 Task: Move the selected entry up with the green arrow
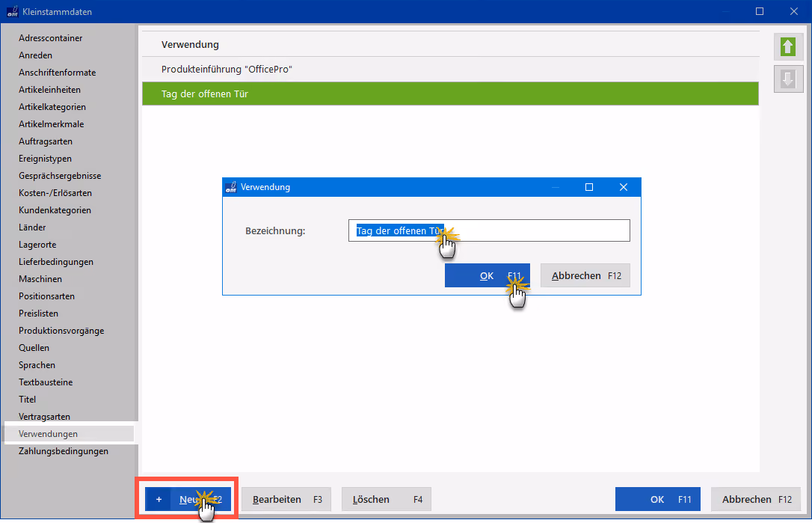[x=788, y=47]
